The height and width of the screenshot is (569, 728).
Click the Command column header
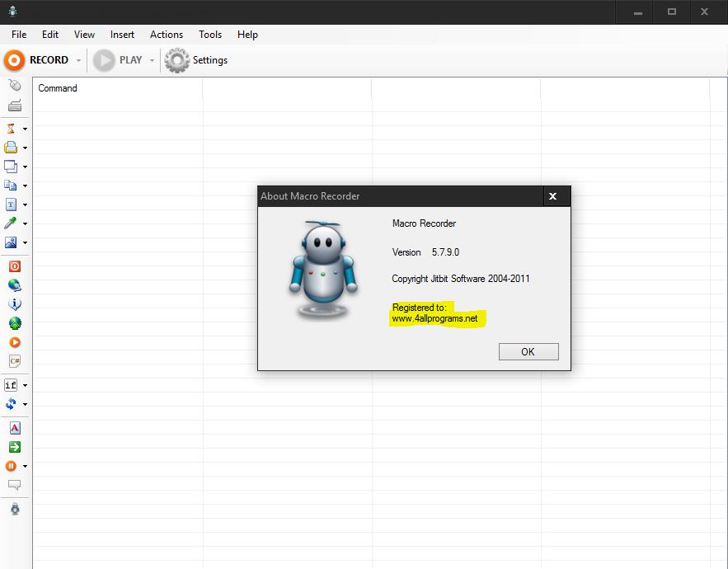point(117,88)
